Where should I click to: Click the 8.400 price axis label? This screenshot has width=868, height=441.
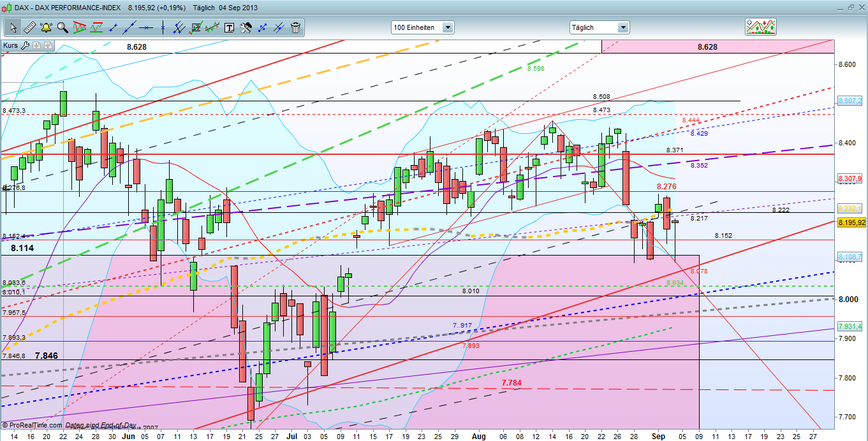[848, 143]
